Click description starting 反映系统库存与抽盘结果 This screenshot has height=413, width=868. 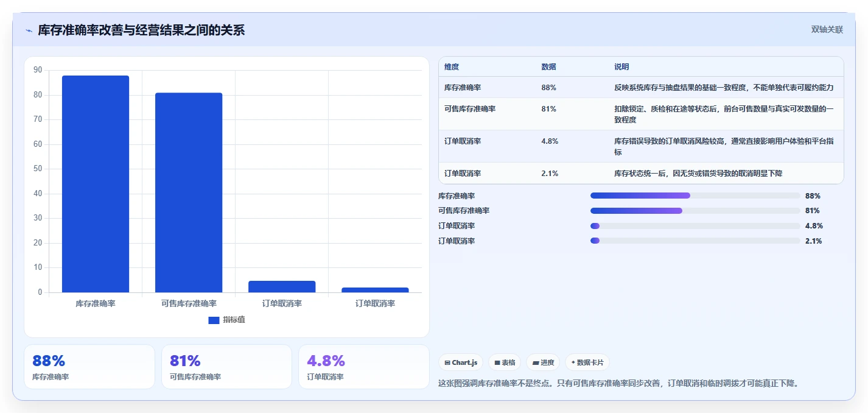point(724,88)
